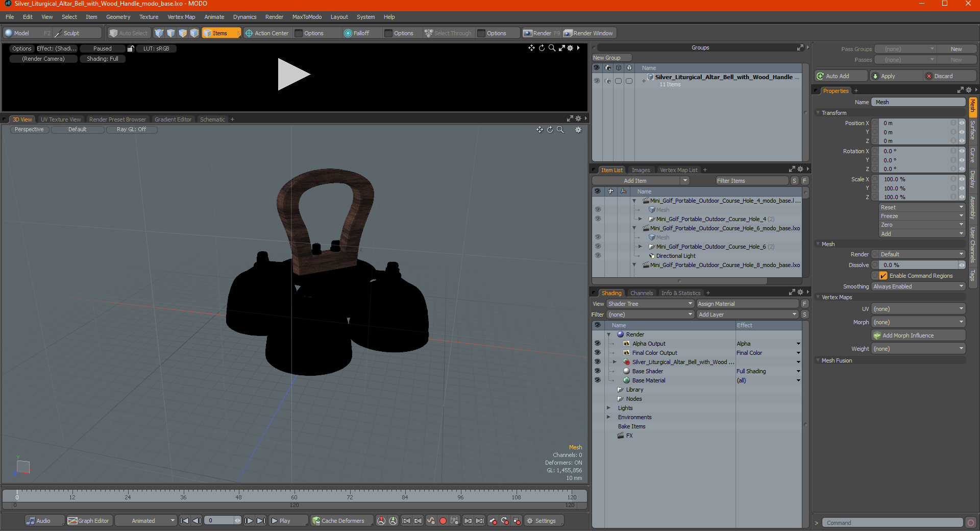
Task: Click lock icon in render preview
Action: (x=131, y=49)
